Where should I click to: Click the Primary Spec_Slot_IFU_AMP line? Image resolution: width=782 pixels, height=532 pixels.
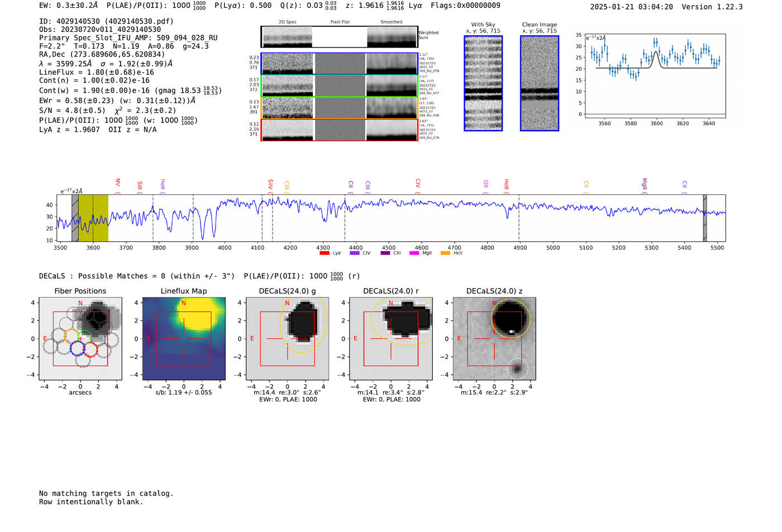click(128, 38)
